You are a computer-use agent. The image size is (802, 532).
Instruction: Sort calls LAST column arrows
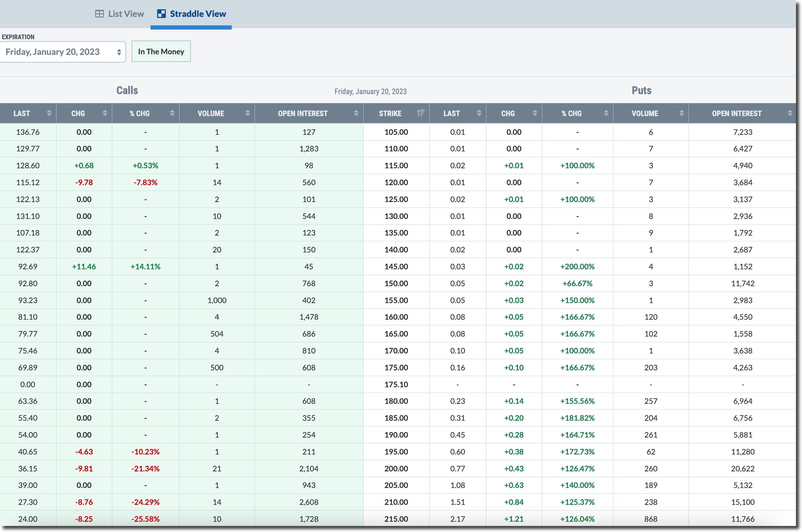click(49, 113)
